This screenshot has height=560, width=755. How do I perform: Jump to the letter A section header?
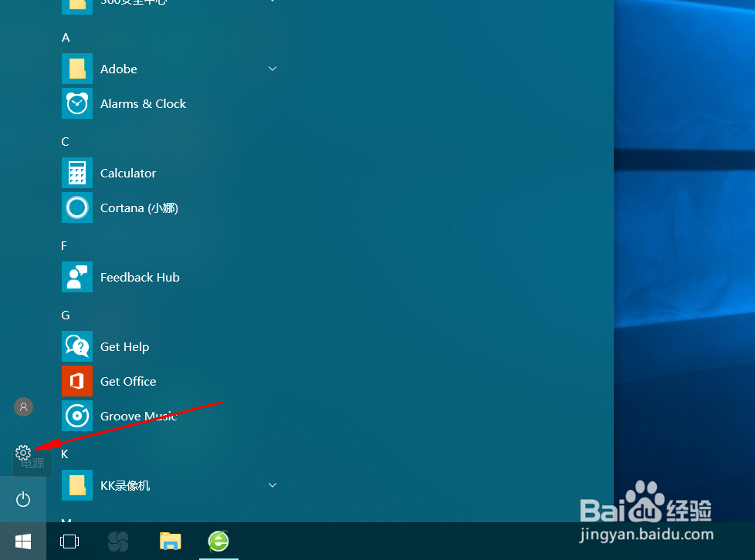click(66, 38)
